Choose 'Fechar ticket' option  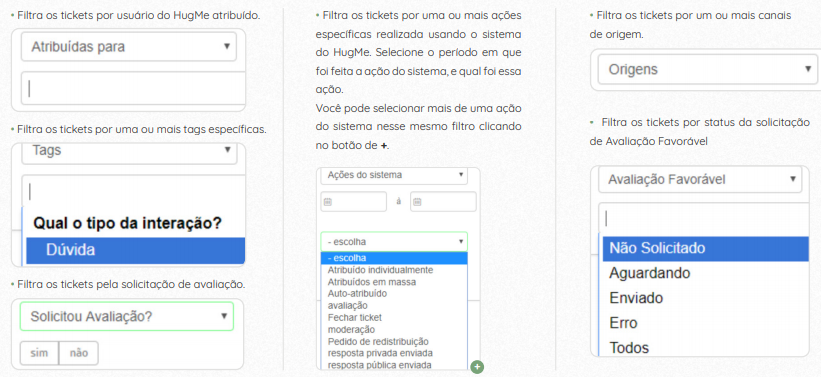tap(394, 317)
